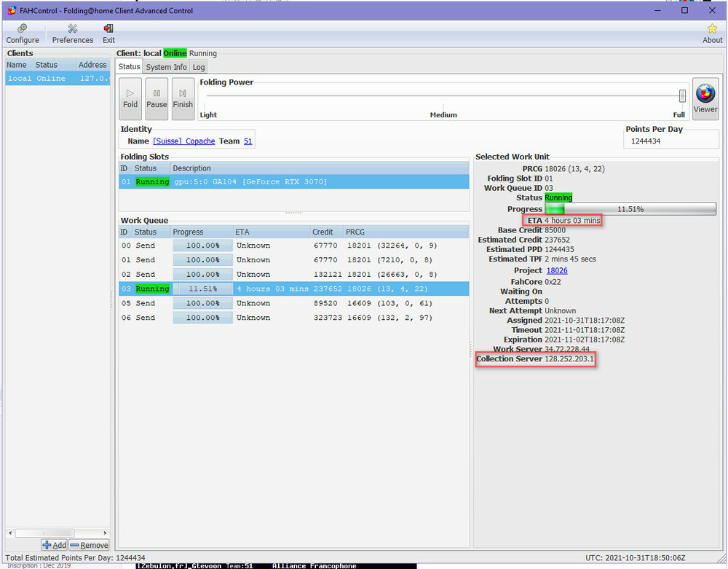The image size is (728, 569).
Task: Sort work queue by Credit column
Action: click(x=327, y=232)
